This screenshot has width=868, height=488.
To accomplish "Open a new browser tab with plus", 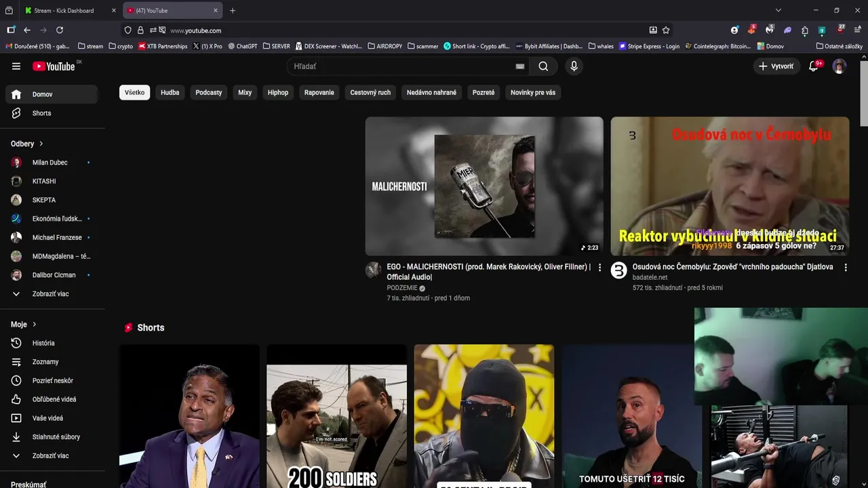I will [233, 10].
